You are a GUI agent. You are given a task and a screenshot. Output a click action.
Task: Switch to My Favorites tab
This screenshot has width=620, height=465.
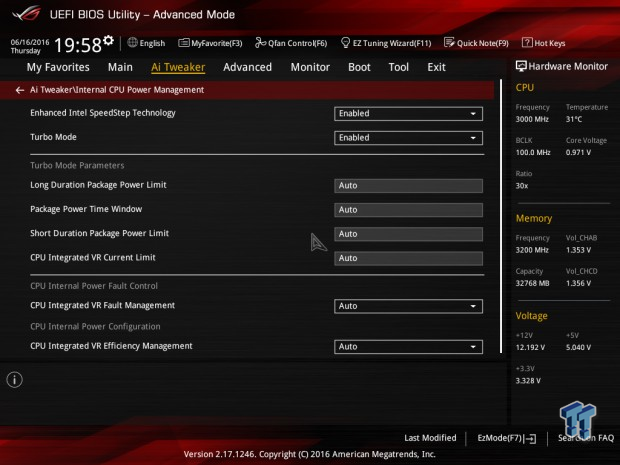pos(58,67)
